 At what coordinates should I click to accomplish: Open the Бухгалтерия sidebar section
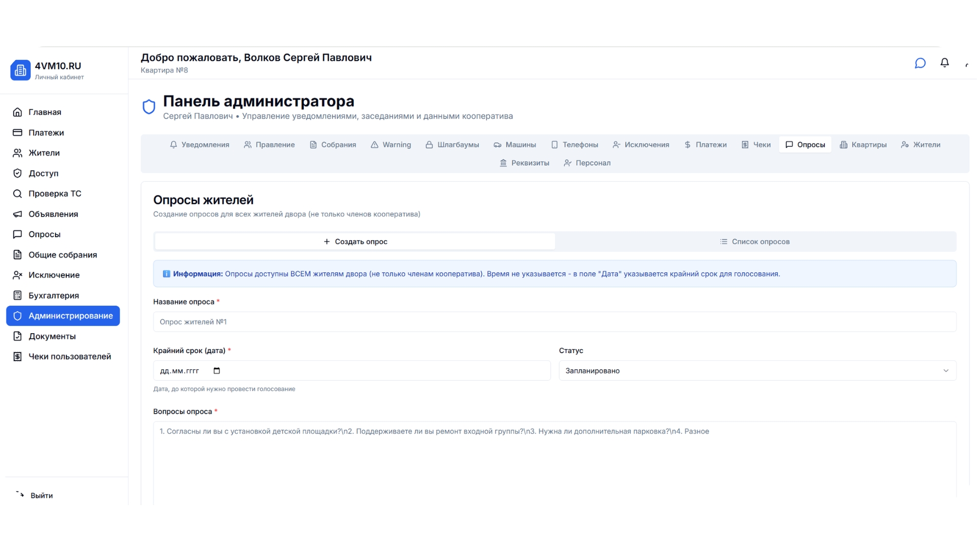point(54,295)
